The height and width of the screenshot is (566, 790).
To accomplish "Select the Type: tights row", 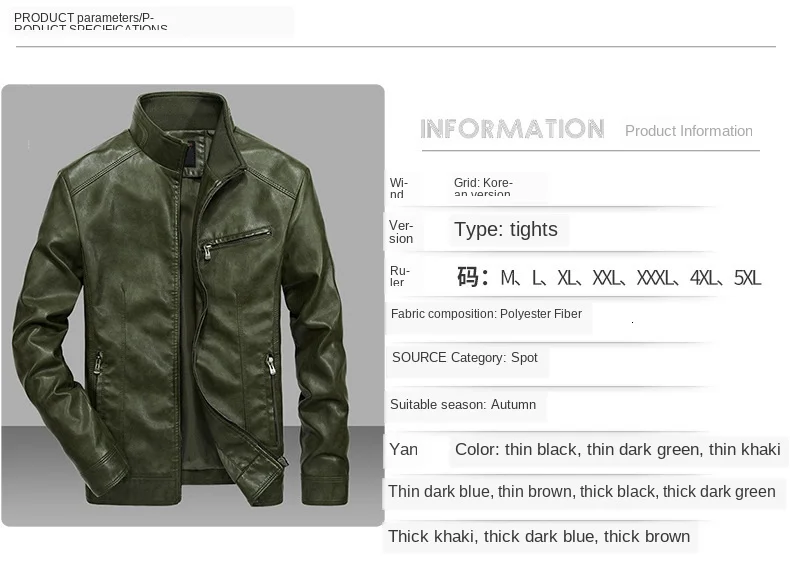I will [x=506, y=229].
